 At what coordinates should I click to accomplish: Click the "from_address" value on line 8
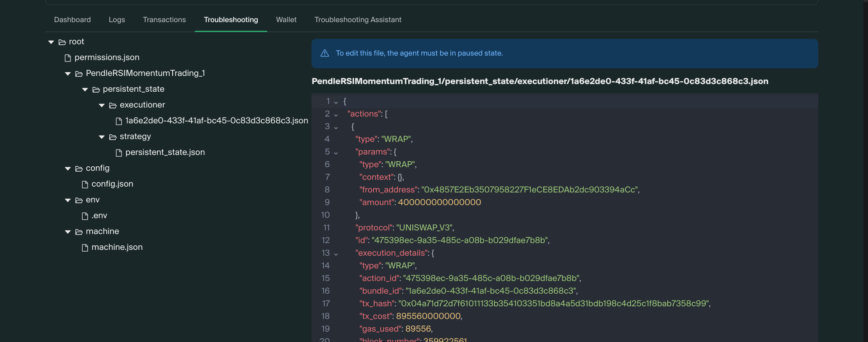point(529,190)
